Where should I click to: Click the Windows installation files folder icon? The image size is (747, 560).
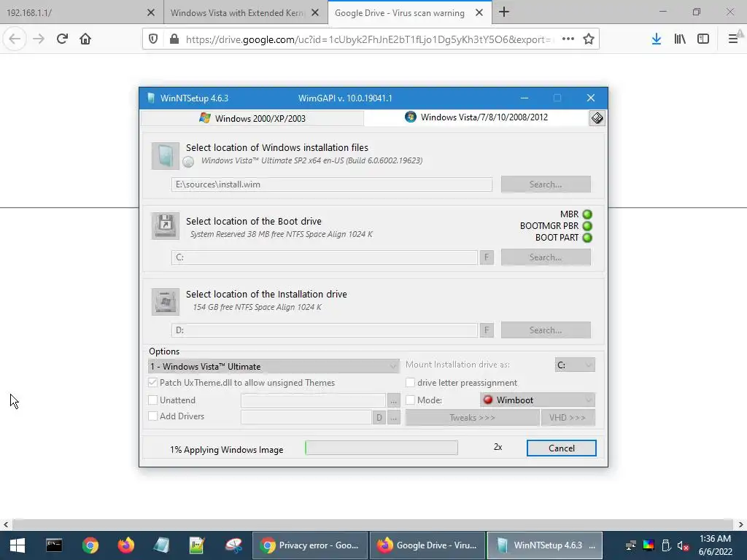(x=166, y=156)
